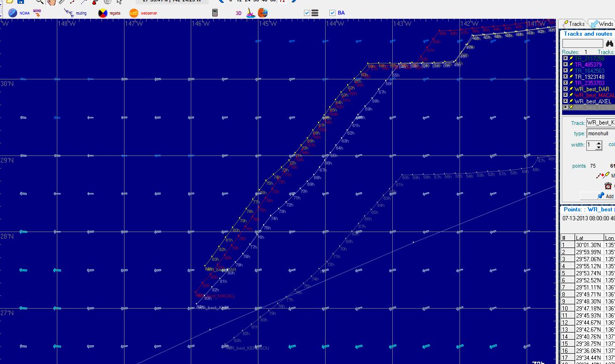Select the magnifier zoom tool
This screenshot has height=364, width=615.
coord(39,2)
